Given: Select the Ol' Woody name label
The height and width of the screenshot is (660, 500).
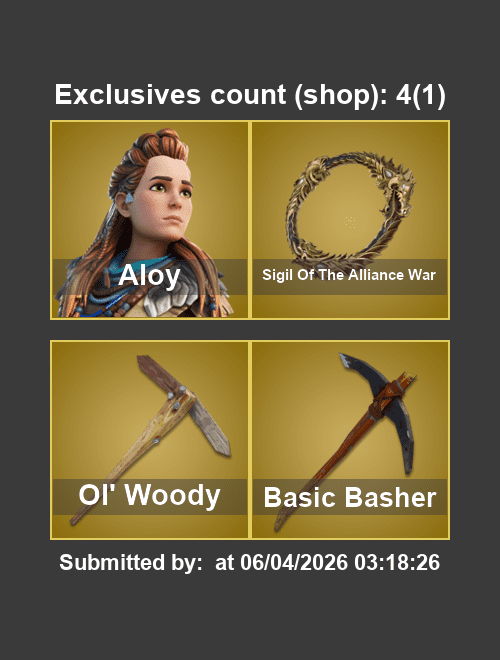Looking at the screenshot, I should click(x=149, y=495).
